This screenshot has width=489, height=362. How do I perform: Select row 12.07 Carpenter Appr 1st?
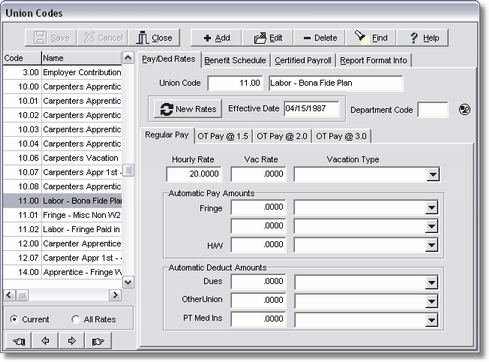click(62, 258)
